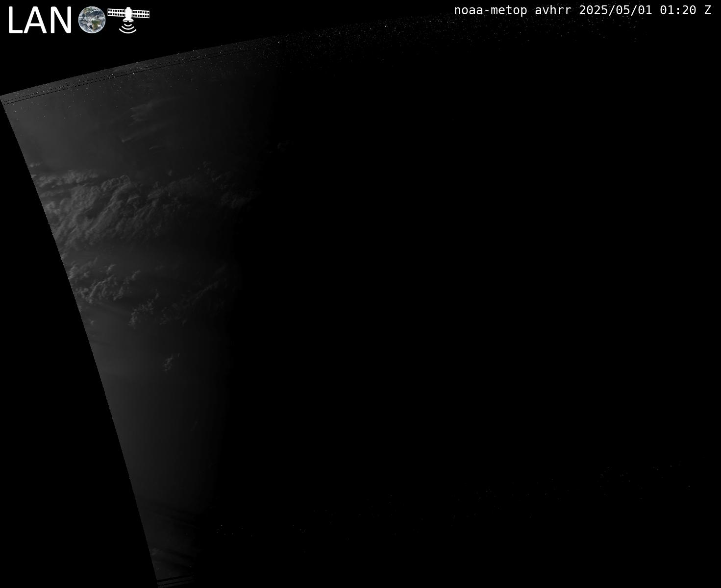Click the satellite icon in logo

[x=128, y=20]
